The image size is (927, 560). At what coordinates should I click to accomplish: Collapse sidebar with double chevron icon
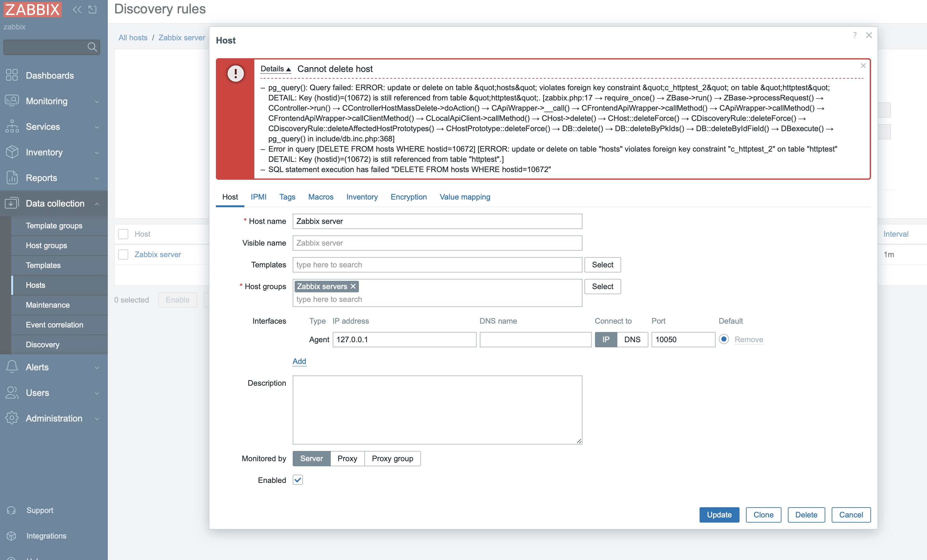77,9
